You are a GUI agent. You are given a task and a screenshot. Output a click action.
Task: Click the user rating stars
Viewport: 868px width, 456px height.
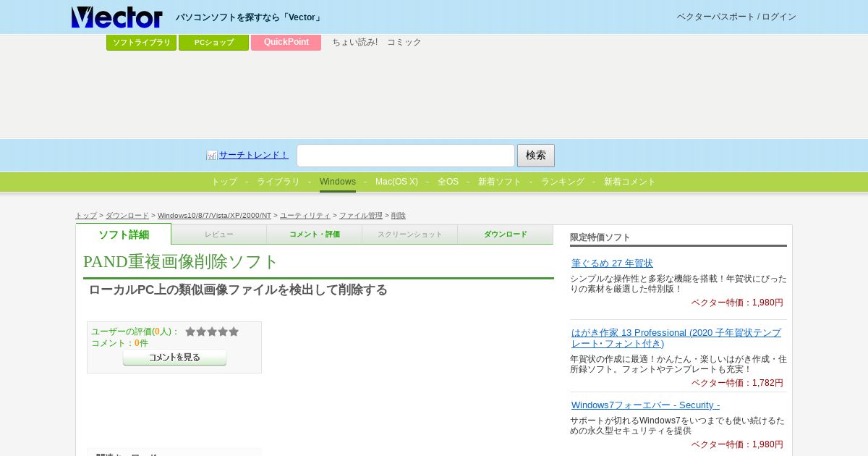pos(212,332)
